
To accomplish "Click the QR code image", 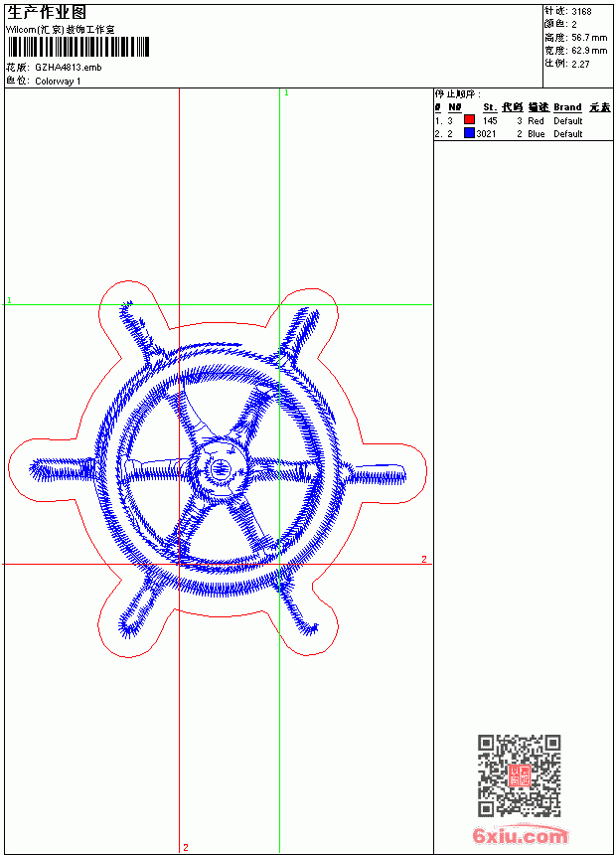I will 520,775.
